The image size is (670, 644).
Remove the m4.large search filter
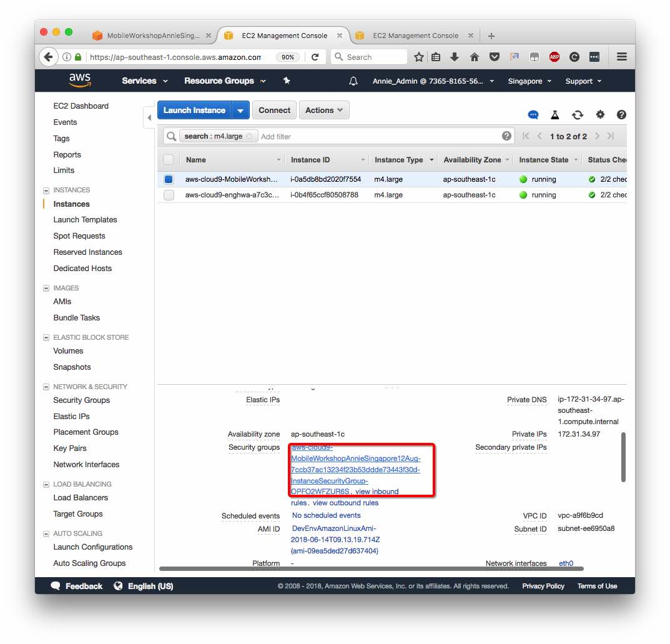coord(250,136)
